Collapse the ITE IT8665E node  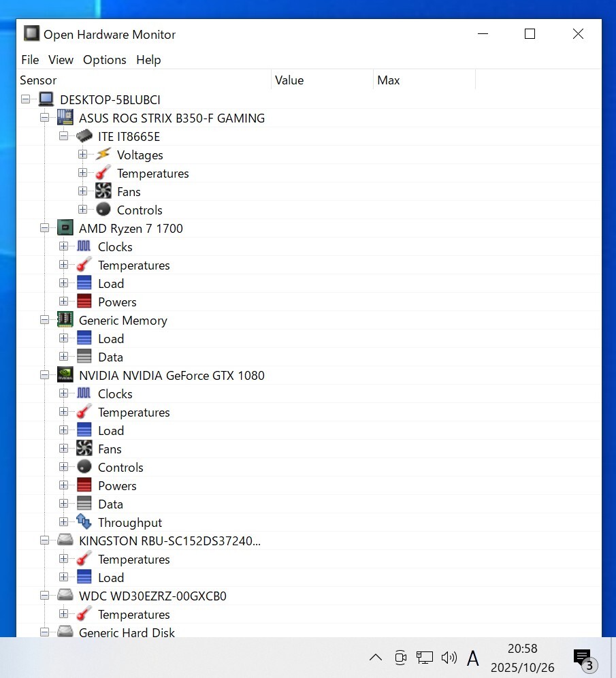(63, 136)
